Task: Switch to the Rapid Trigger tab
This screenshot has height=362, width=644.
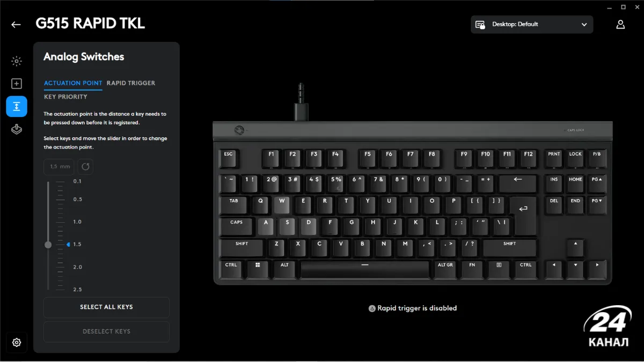Action: pyautogui.click(x=131, y=83)
